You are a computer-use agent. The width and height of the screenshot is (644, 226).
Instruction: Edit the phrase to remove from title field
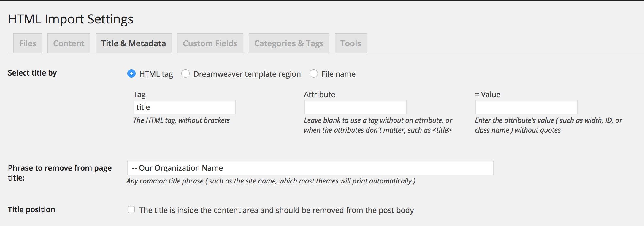pyautogui.click(x=310, y=168)
